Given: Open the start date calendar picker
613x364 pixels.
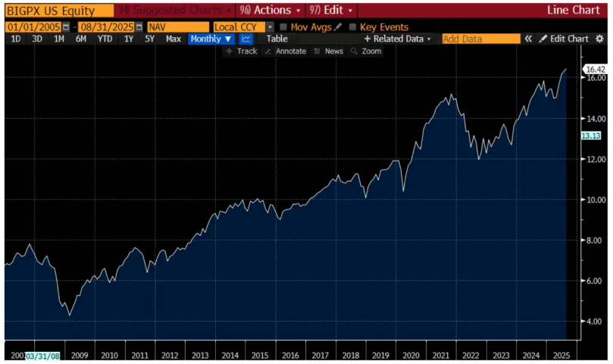Looking at the screenshot, I should [x=66, y=27].
